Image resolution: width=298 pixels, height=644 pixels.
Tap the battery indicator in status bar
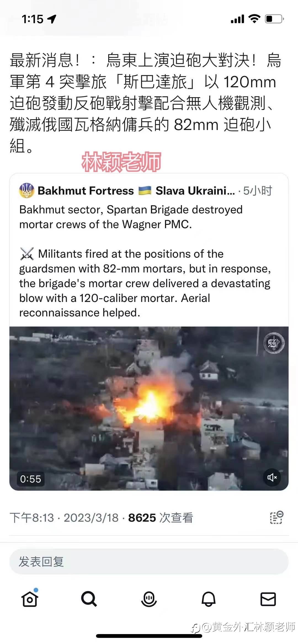(x=274, y=19)
